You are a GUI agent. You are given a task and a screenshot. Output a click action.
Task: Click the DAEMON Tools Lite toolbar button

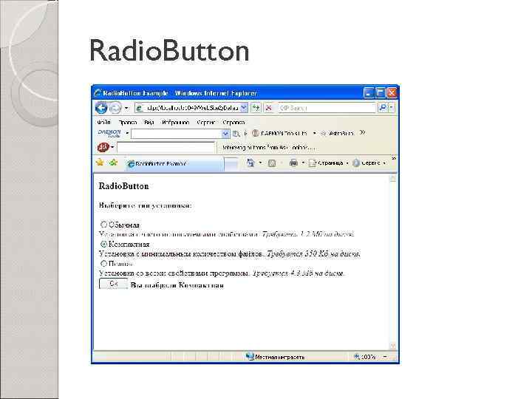pos(280,133)
